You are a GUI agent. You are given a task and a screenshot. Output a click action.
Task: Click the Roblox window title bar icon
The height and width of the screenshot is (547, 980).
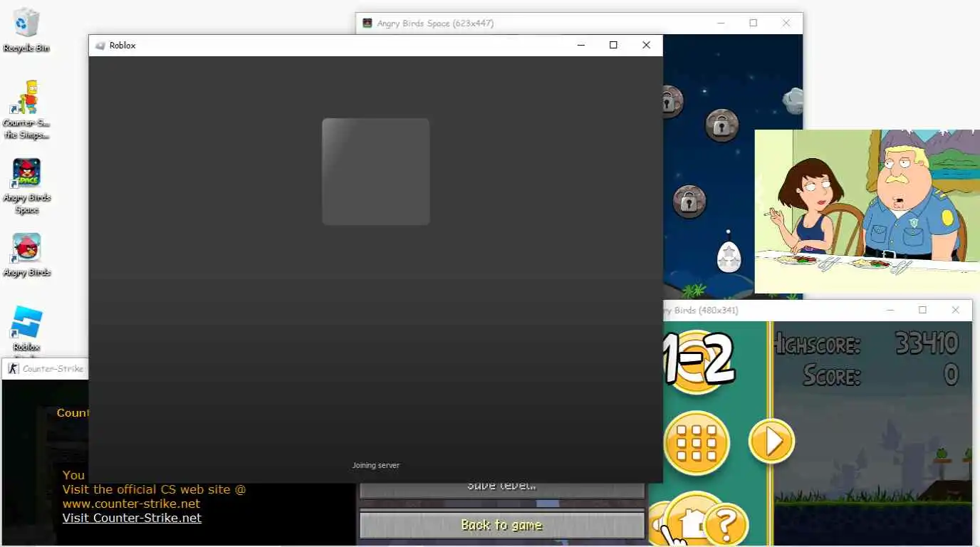click(100, 45)
